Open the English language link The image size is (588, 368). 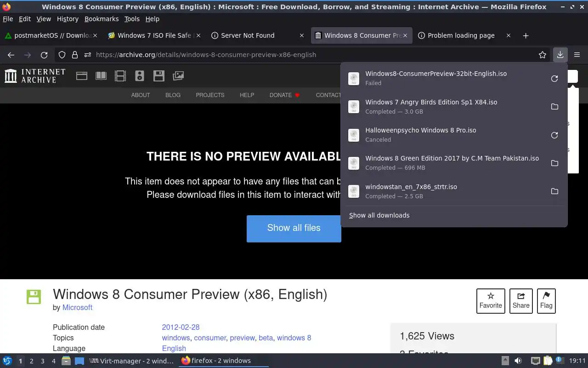174,349
